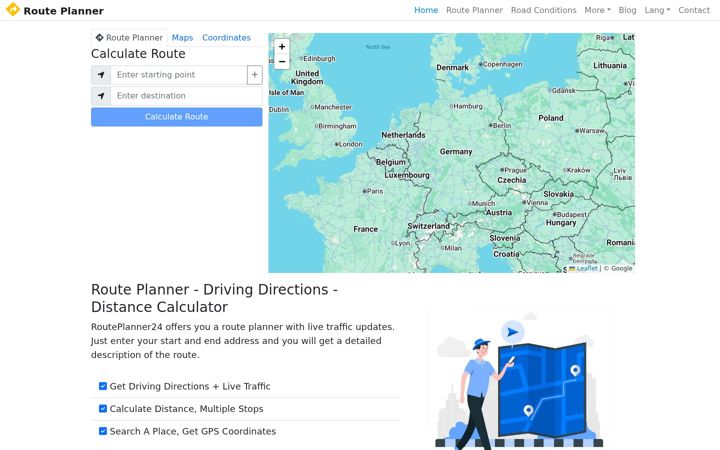Click the Poland label on the map

[551, 118]
